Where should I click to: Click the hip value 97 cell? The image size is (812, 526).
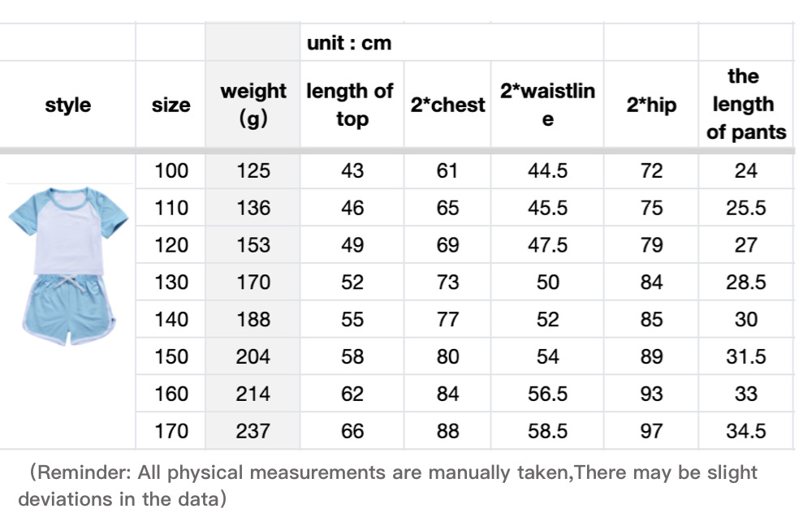[651, 430]
